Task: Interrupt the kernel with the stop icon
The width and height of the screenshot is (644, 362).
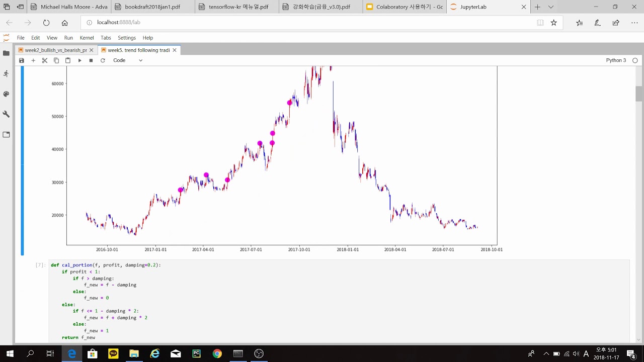Action: (x=91, y=60)
